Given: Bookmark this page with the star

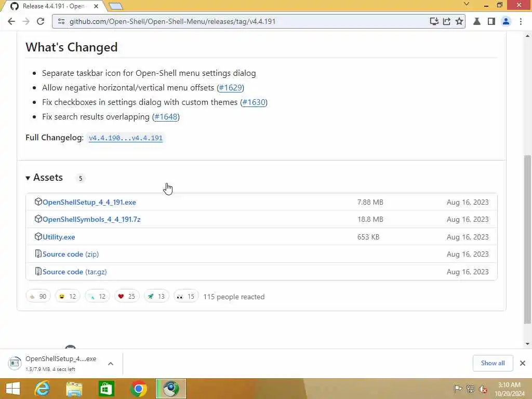Looking at the screenshot, I should [x=459, y=21].
